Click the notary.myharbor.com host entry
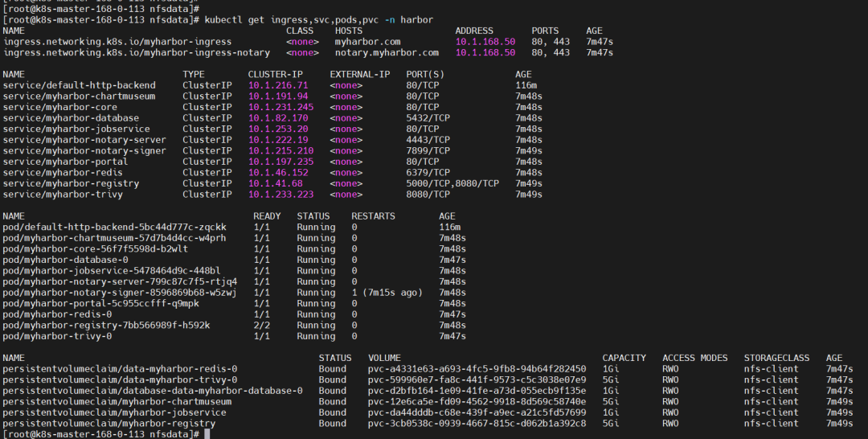 click(387, 52)
